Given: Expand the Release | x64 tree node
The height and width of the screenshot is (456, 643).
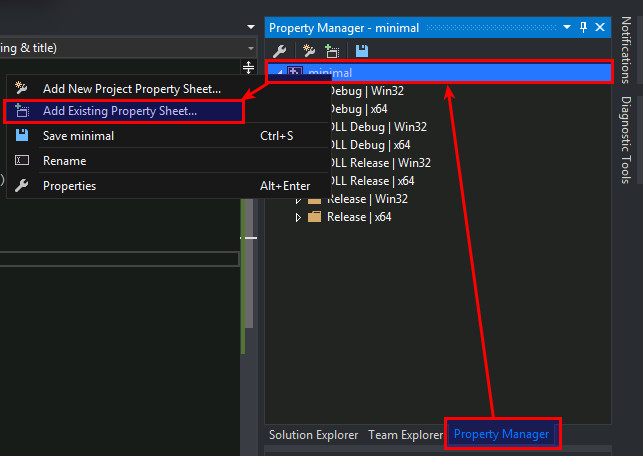Looking at the screenshot, I should point(298,217).
